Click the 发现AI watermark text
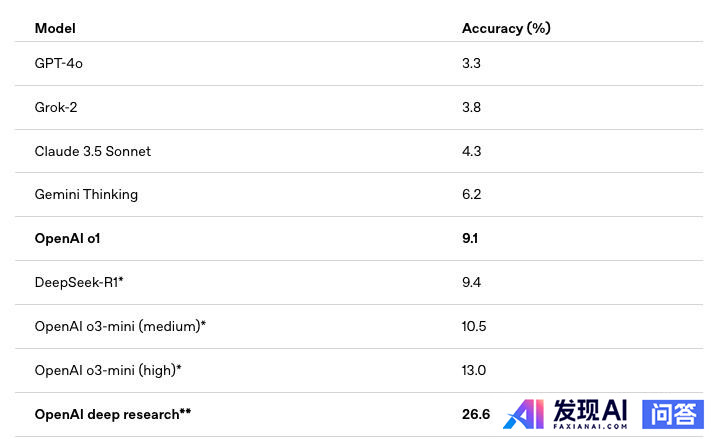719x439 pixels. pos(590,410)
